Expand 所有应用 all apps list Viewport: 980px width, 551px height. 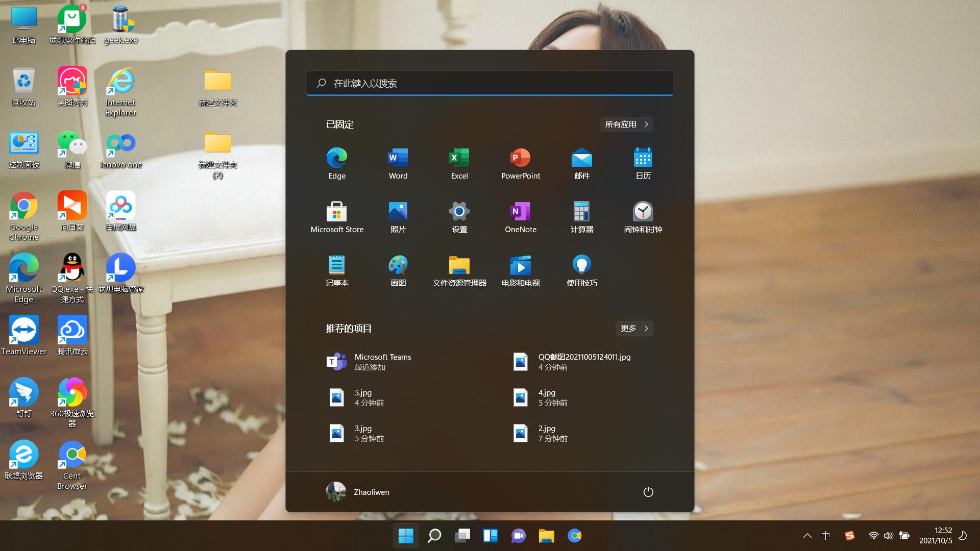pyautogui.click(x=626, y=124)
